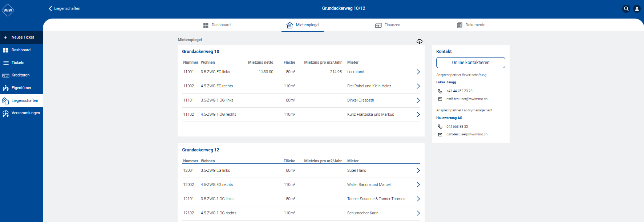This screenshot has width=644, height=222.
Task: Click tenant Suter Hans
Action: (356, 171)
